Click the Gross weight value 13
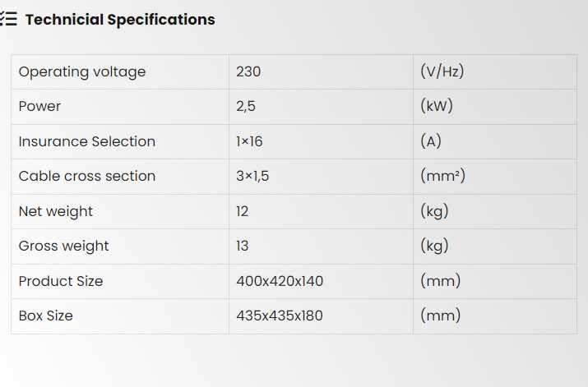 243,246
